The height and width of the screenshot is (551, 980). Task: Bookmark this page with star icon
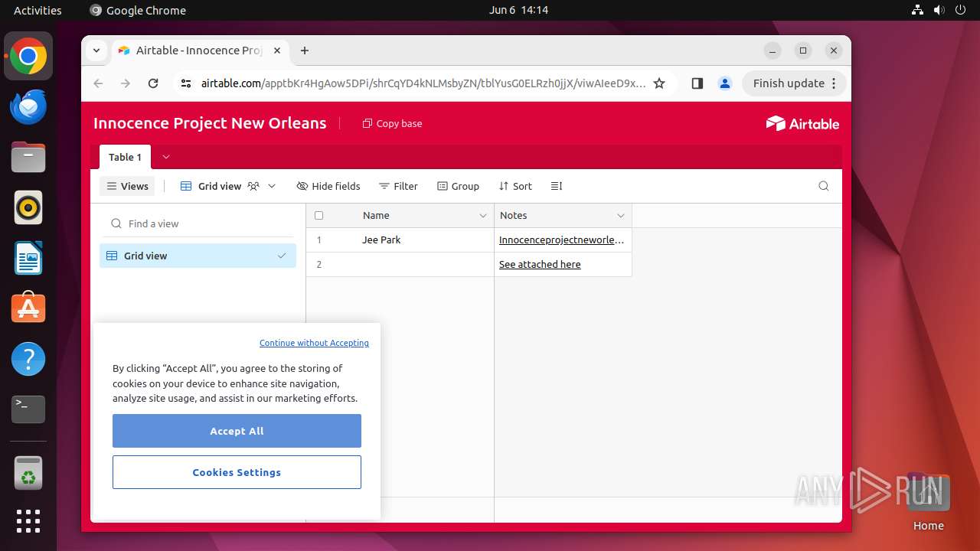point(659,83)
